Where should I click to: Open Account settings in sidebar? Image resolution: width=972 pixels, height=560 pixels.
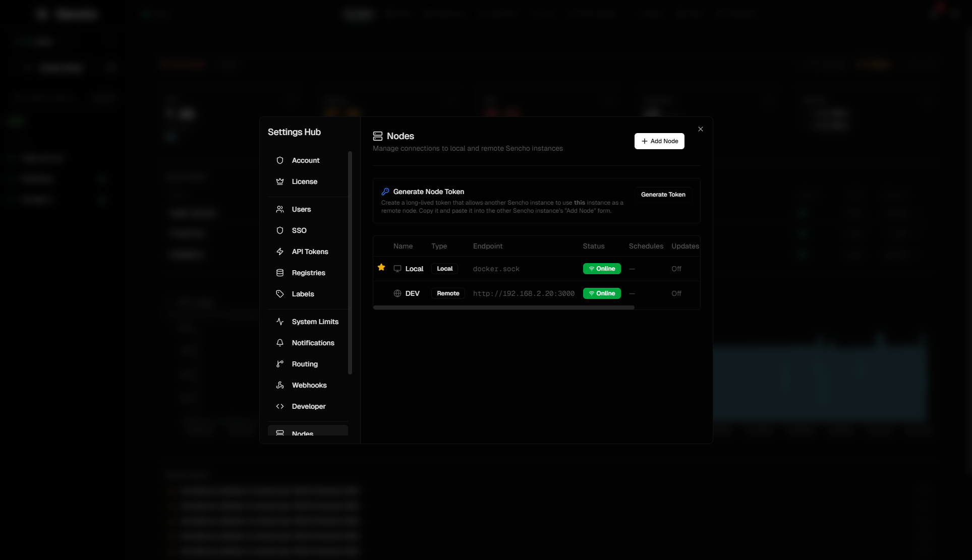click(308, 160)
